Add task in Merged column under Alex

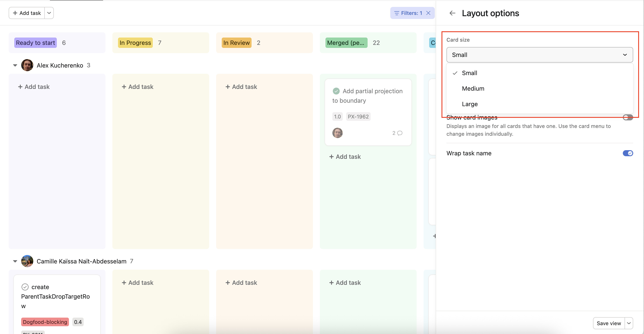pos(345,157)
